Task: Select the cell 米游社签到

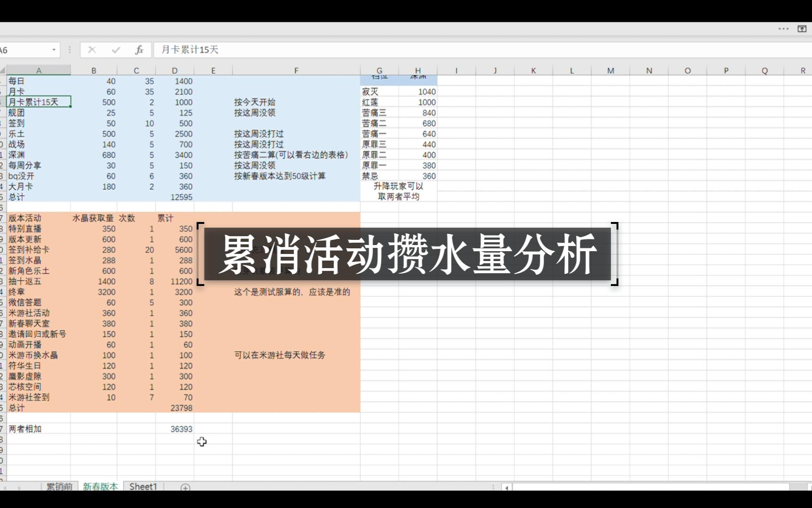Action: [39, 397]
